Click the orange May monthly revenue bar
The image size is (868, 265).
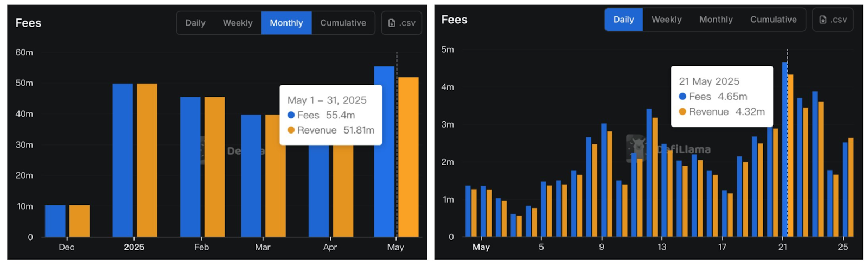click(x=409, y=157)
